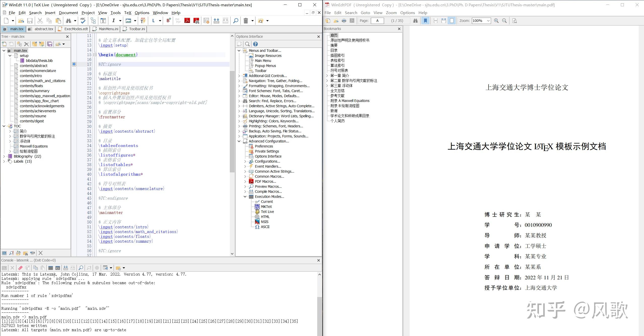The width and height of the screenshot is (644, 336).
Task: Click the PDFTeXify icon
Action: click(143, 21)
